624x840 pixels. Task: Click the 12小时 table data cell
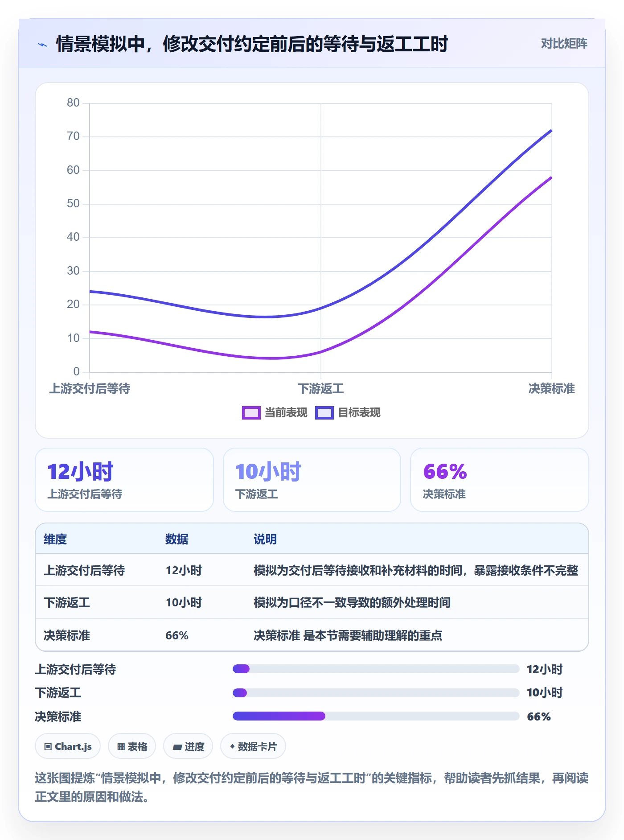184,570
